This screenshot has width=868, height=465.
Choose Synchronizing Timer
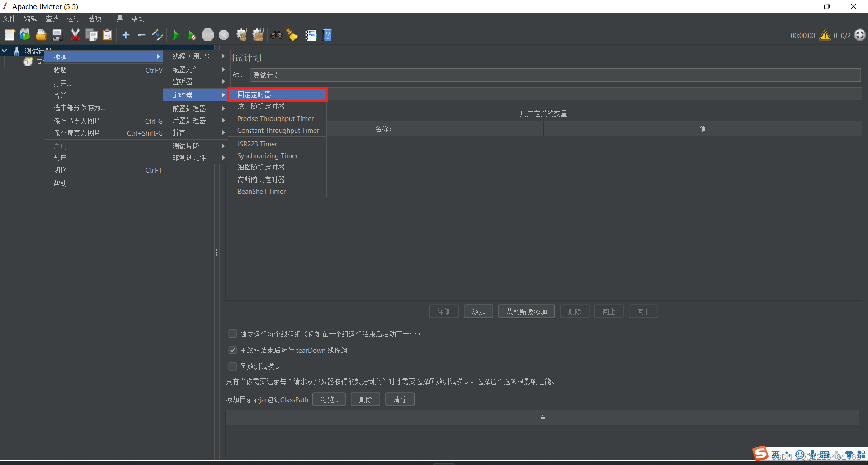[x=277, y=156]
